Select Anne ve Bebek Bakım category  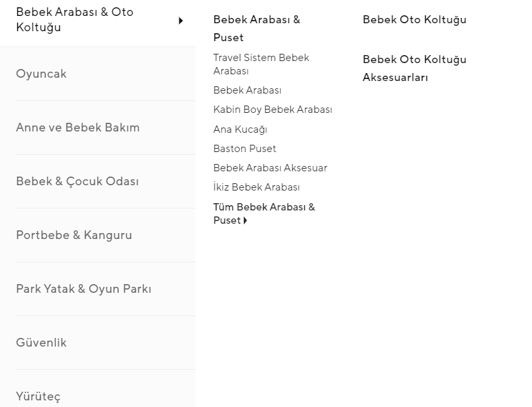[78, 127]
